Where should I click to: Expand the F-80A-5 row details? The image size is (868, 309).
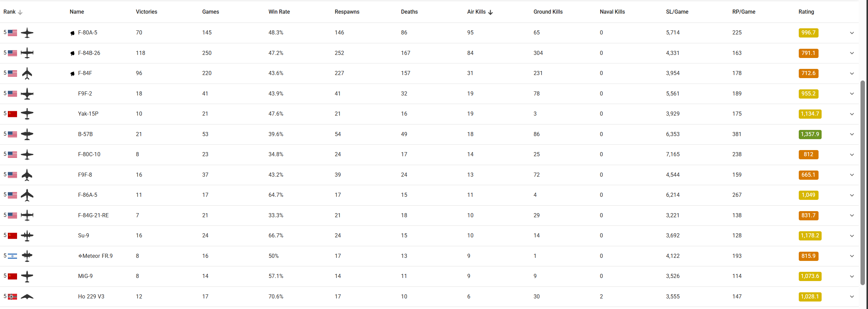(x=852, y=33)
